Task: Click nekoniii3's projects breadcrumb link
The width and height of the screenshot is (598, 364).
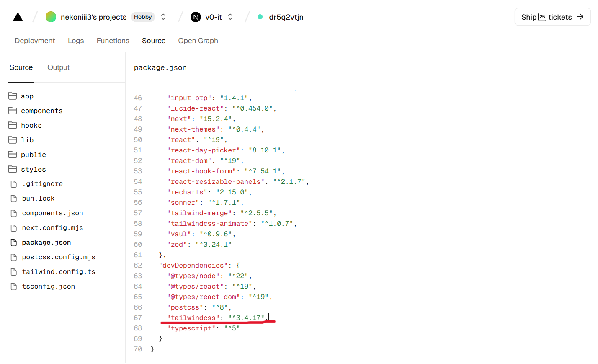Action: (93, 17)
